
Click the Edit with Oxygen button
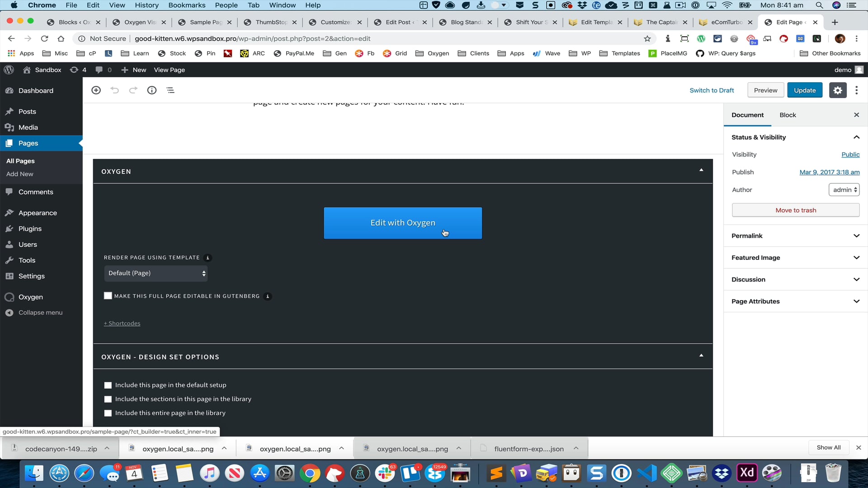coord(402,223)
